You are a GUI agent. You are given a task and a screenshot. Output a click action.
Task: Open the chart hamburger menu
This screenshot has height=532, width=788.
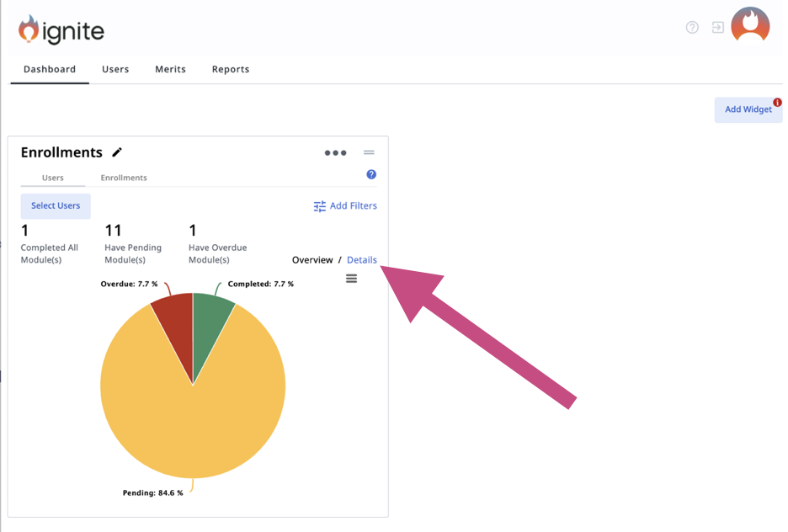(x=351, y=279)
